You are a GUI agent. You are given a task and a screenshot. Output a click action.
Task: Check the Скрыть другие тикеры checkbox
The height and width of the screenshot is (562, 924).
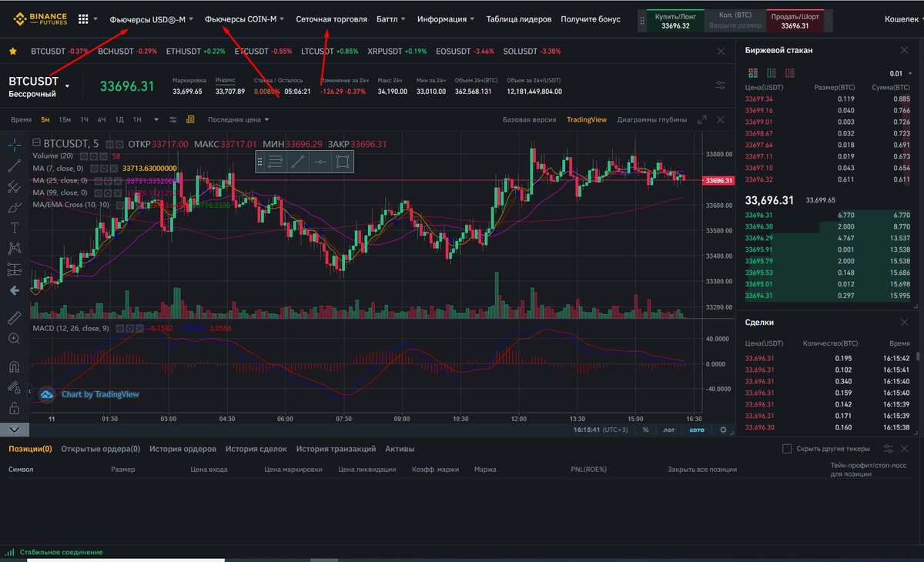coord(788,448)
